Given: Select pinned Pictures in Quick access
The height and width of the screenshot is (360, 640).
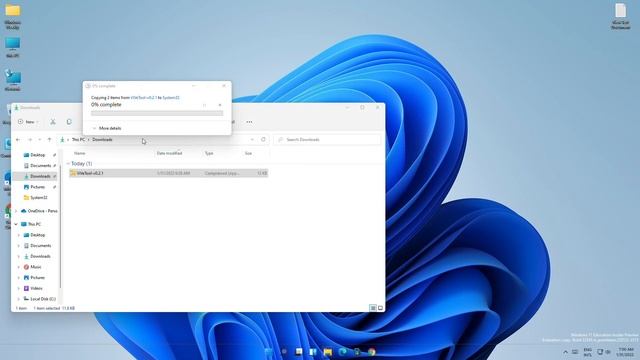Looking at the screenshot, I should pyautogui.click(x=38, y=187).
